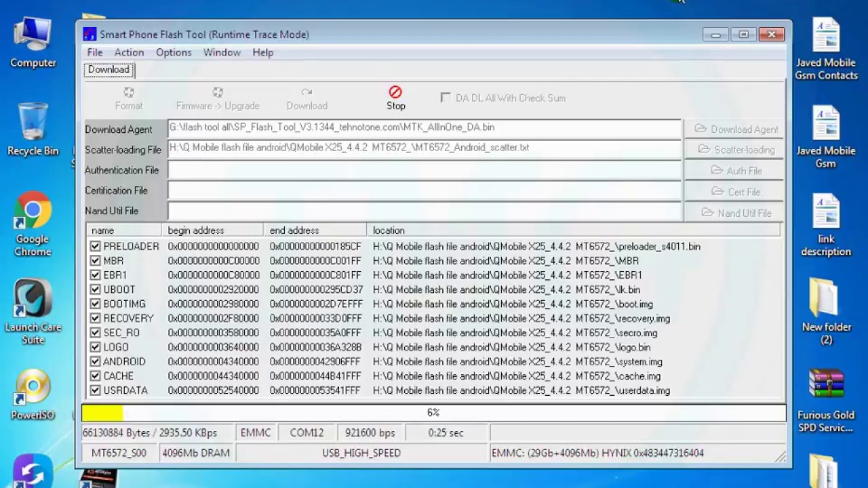The image size is (868, 488).
Task: Click the Nand Util File button
Action: click(734, 213)
